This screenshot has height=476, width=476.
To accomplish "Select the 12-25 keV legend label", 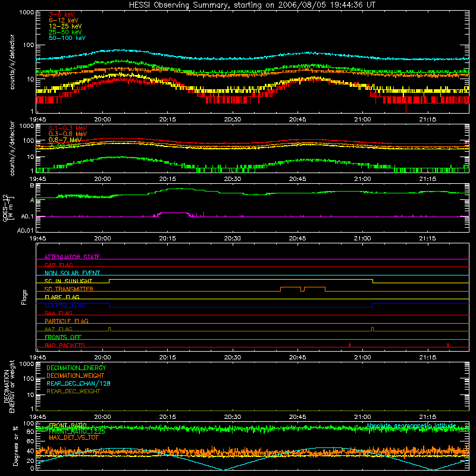I will [65, 26].
